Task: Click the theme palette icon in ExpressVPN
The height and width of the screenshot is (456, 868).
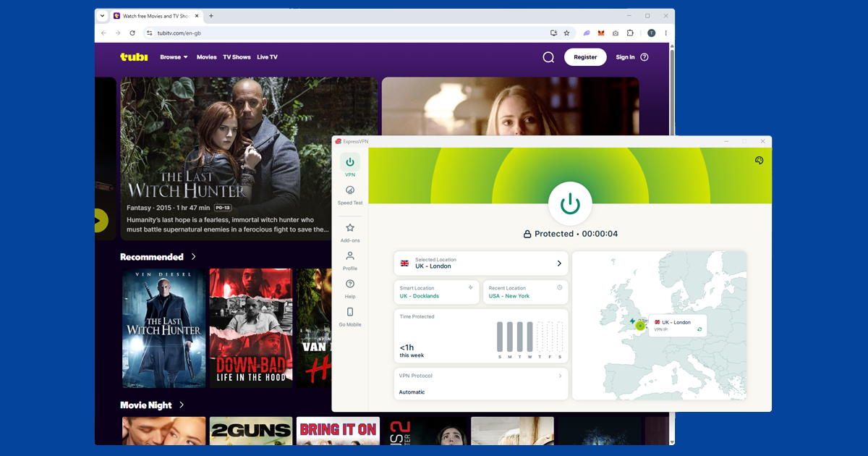Action: point(759,160)
